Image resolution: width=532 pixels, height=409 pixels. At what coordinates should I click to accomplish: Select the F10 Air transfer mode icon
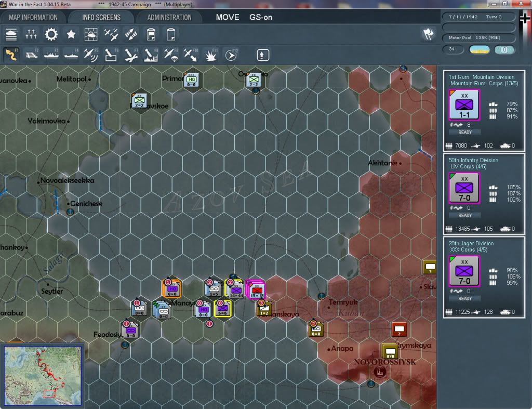coord(191,55)
